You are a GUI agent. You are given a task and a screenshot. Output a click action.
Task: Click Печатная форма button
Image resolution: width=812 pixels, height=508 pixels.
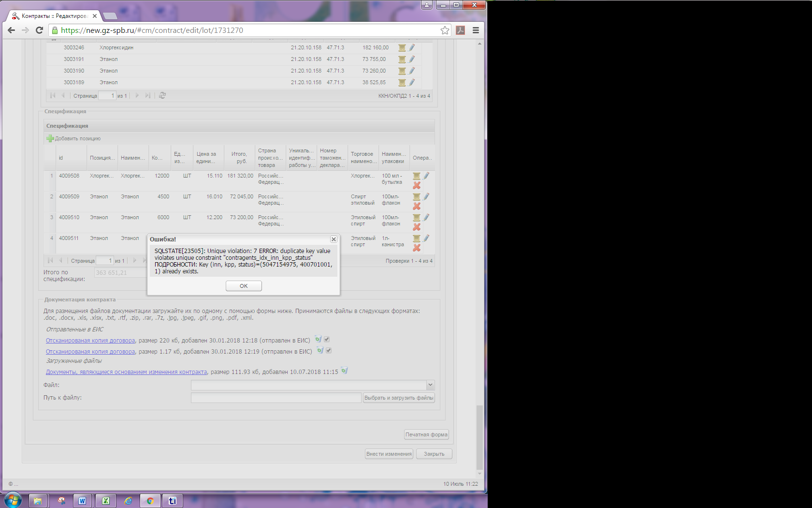[426, 434]
